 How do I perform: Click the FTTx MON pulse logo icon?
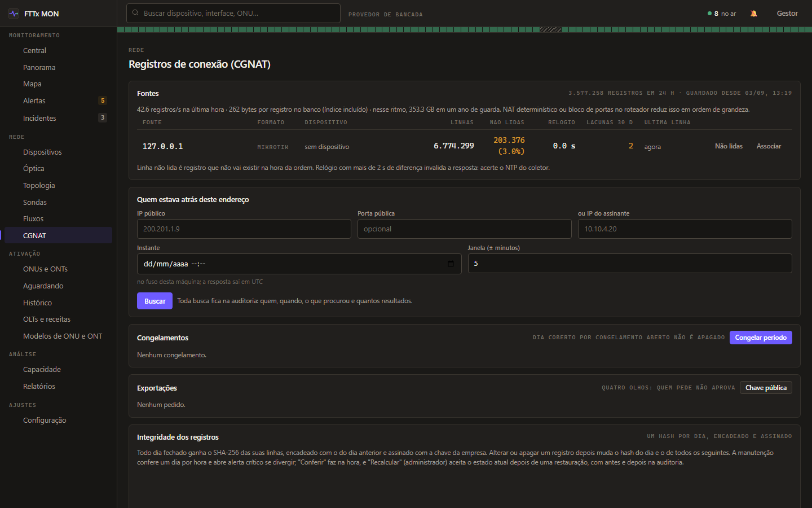(x=14, y=14)
